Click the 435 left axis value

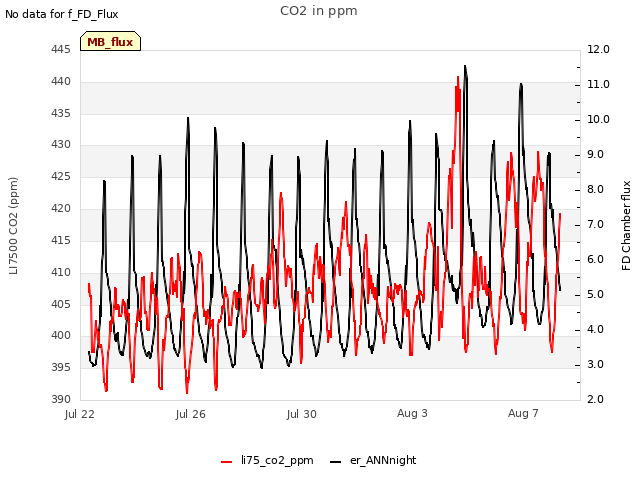point(61,113)
